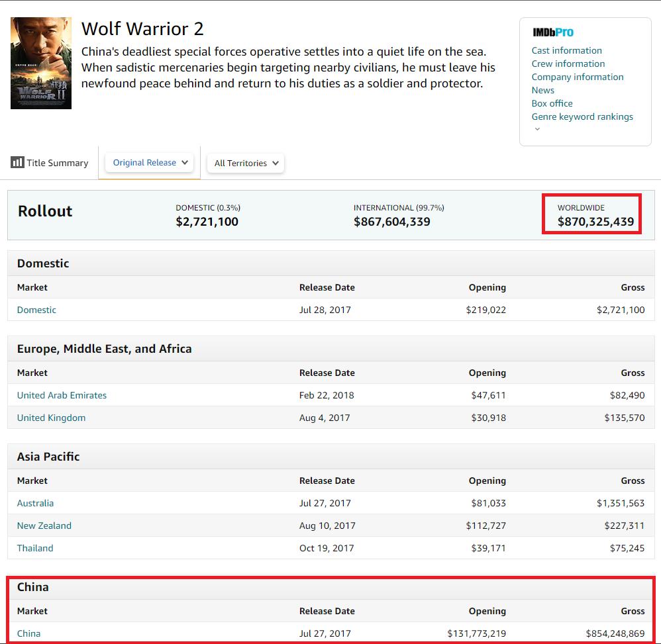Open the Genre keyword rankings link
This screenshot has width=661, height=644.
click(582, 116)
